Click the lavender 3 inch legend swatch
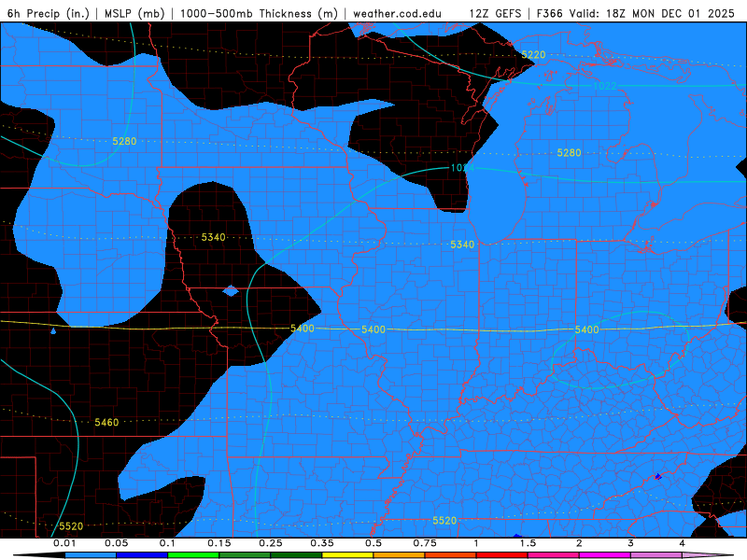The width and height of the screenshot is (747, 560). pyautogui.click(x=656, y=555)
